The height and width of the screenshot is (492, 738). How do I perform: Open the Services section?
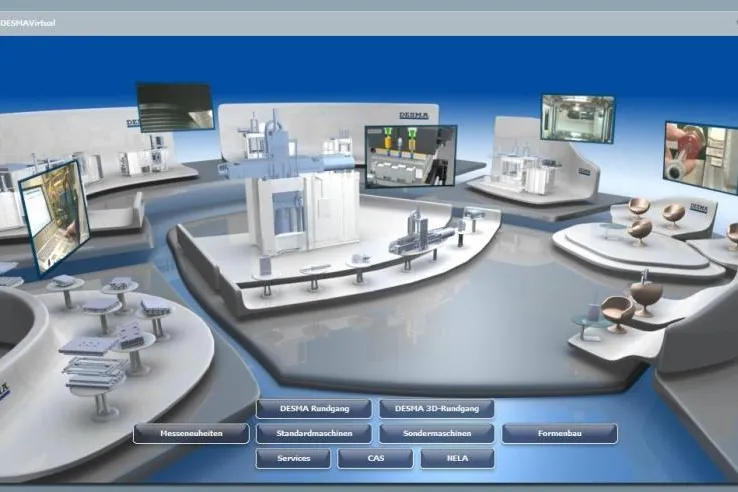click(x=293, y=458)
